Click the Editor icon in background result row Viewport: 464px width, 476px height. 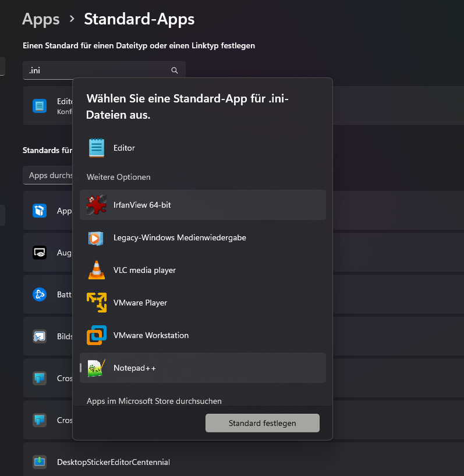pyautogui.click(x=40, y=106)
